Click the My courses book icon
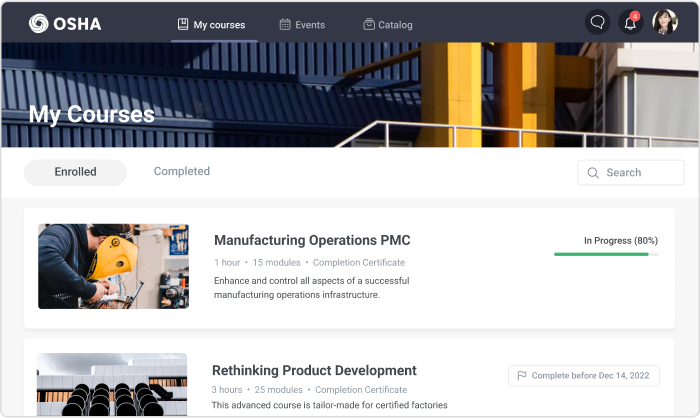Screen dimensions: 700x418 coord(183,24)
